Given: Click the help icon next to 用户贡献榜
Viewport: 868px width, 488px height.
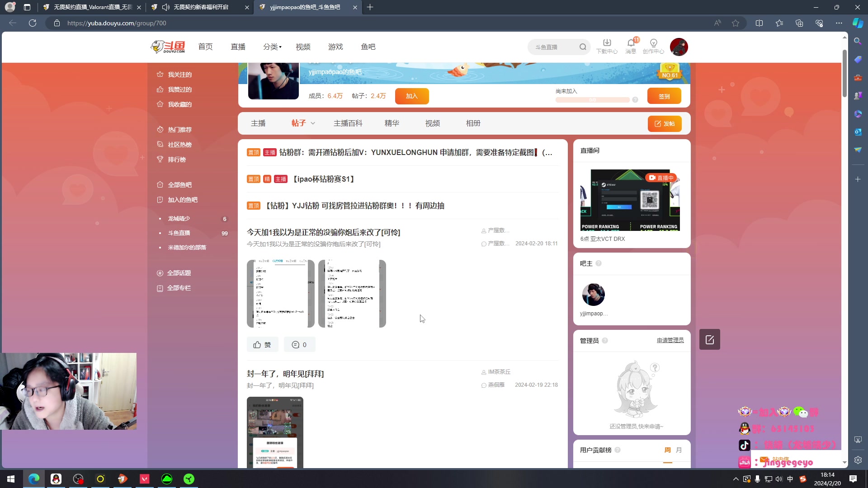Looking at the screenshot, I should [x=618, y=450].
